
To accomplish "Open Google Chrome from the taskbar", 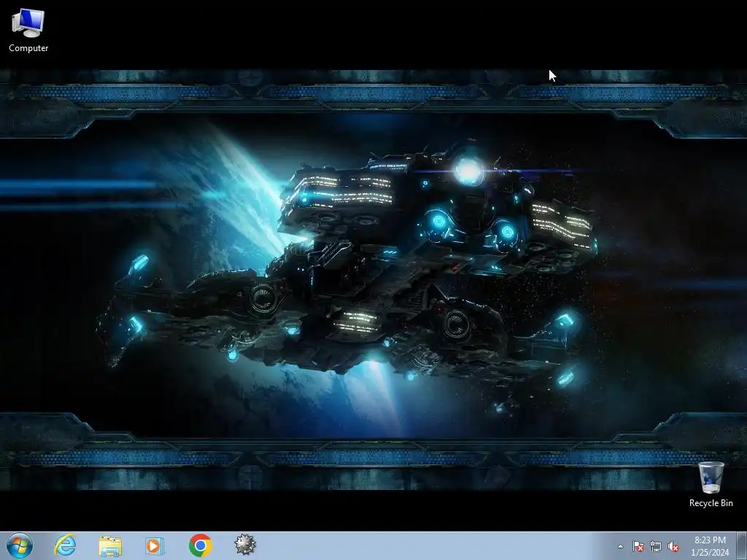I will (x=200, y=545).
